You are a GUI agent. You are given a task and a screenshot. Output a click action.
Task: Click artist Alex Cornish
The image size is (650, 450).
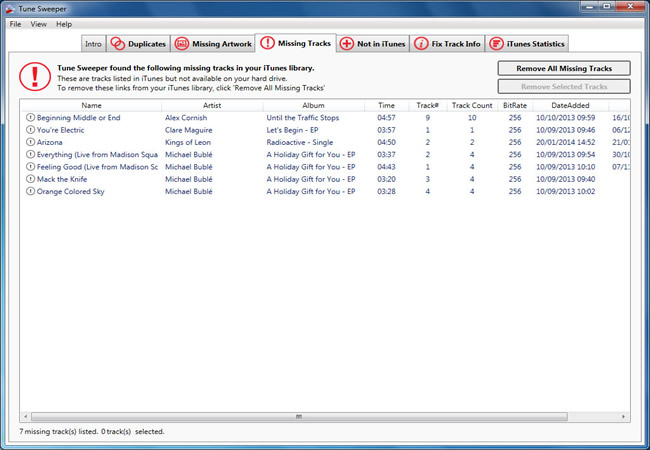[186, 118]
